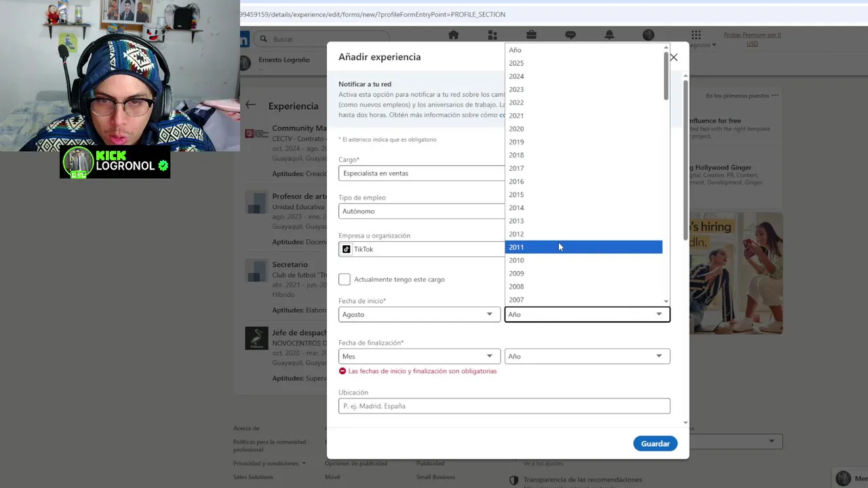Open Ernesto Logroño avatar under search
Screen dimensions: 868x488
[x=246, y=63]
